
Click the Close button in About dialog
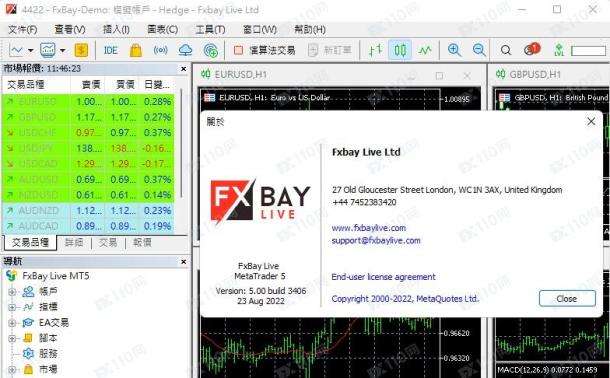coord(567,299)
